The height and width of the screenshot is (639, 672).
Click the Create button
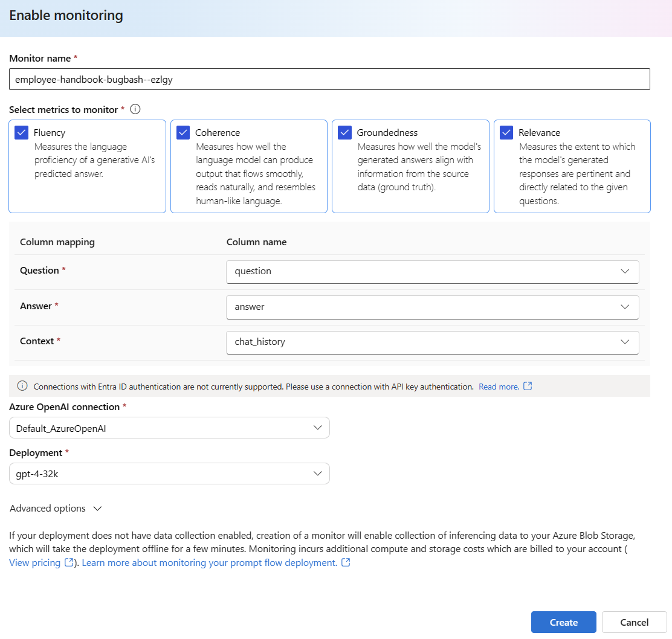point(563,622)
